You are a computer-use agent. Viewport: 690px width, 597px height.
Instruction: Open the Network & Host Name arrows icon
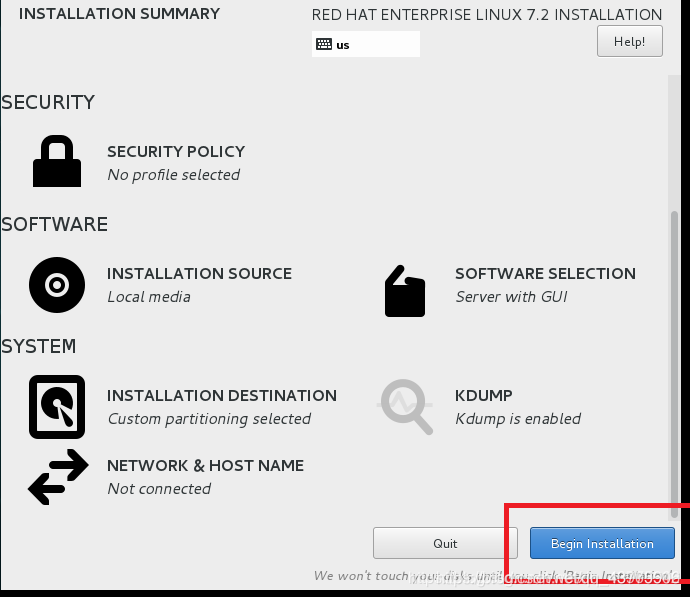[58, 477]
